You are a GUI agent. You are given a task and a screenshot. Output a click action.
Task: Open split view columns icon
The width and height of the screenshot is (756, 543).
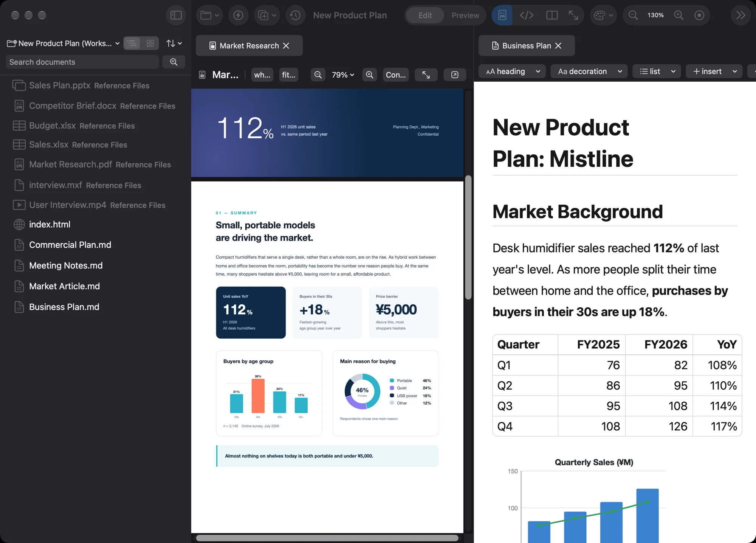[552, 15]
